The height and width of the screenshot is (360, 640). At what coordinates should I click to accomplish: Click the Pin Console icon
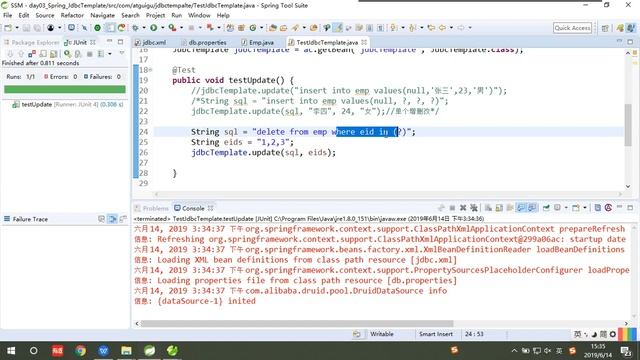point(546,208)
